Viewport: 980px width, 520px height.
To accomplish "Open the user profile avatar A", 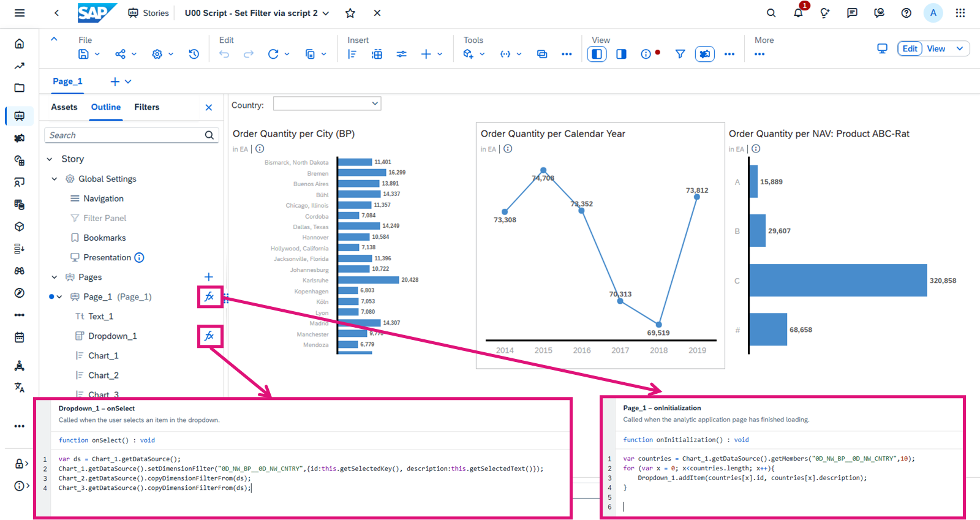I will click(933, 13).
